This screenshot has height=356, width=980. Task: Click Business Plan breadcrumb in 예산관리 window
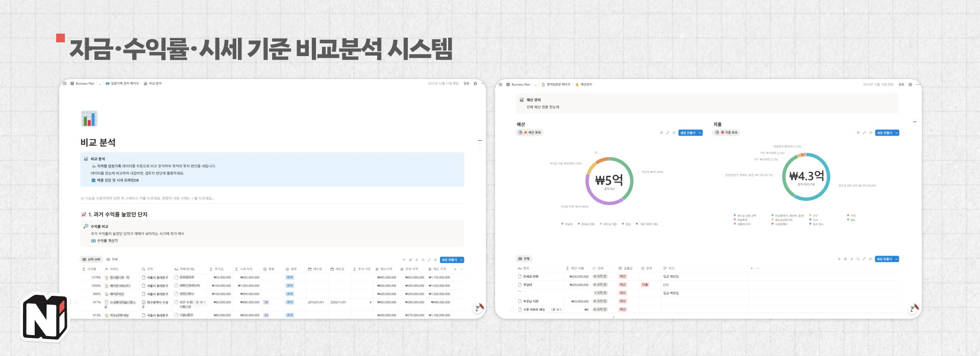pyautogui.click(x=521, y=85)
